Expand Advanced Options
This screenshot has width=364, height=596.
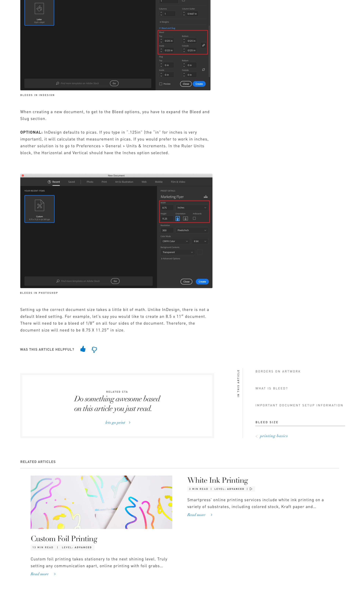[x=171, y=259]
